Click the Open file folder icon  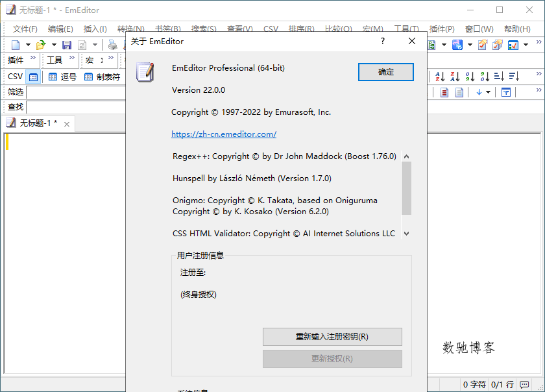click(41, 45)
